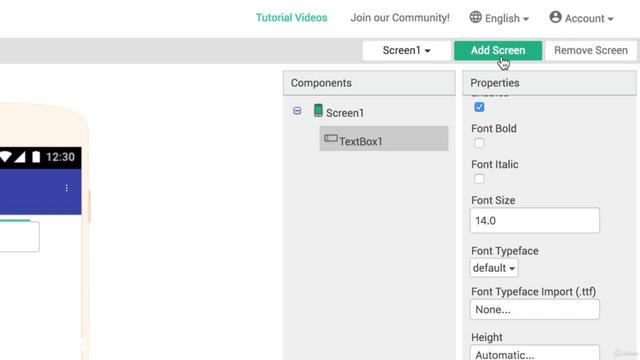Uncheck the Enabled checkbox
This screenshot has height=360, width=640.
(479, 107)
